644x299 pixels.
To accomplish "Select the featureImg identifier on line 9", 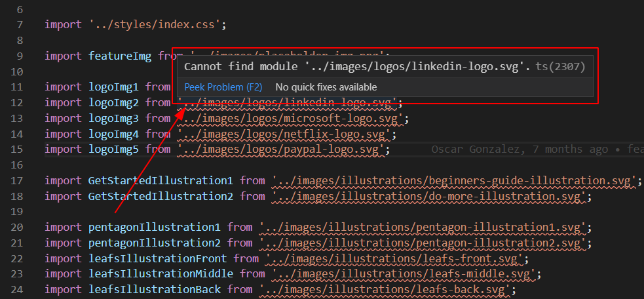I will coord(120,56).
